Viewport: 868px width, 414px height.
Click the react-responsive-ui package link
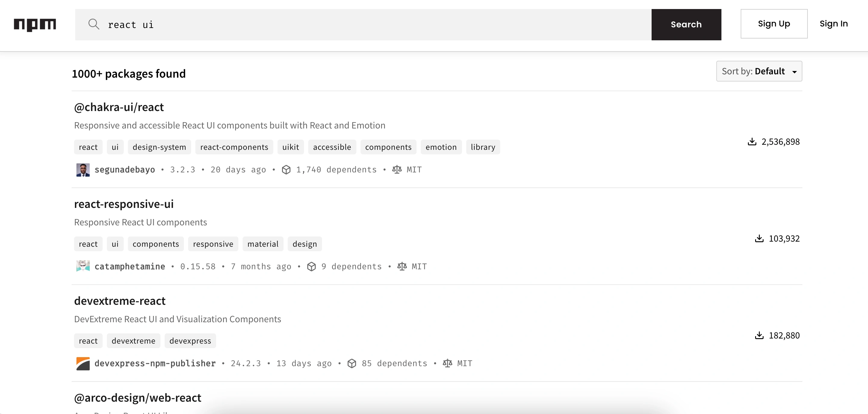point(124,203)
